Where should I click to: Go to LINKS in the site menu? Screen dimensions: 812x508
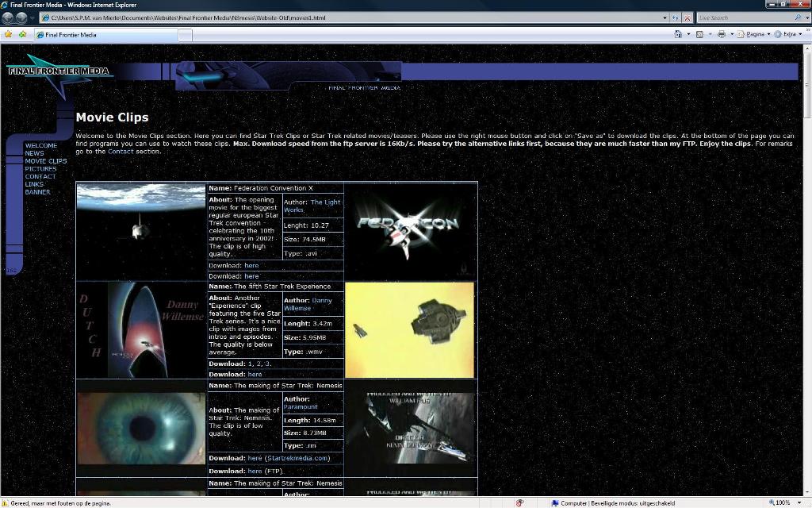point(34,184)
